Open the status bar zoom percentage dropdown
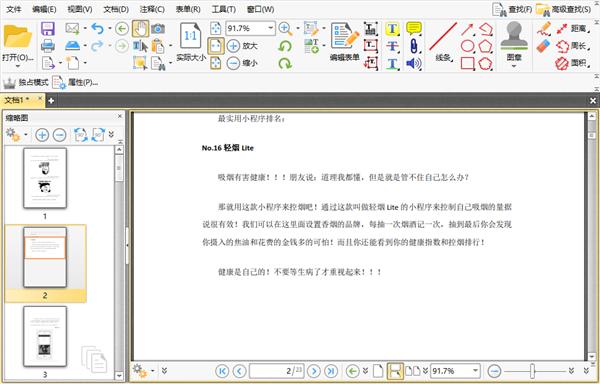 (x=475, y=371)
